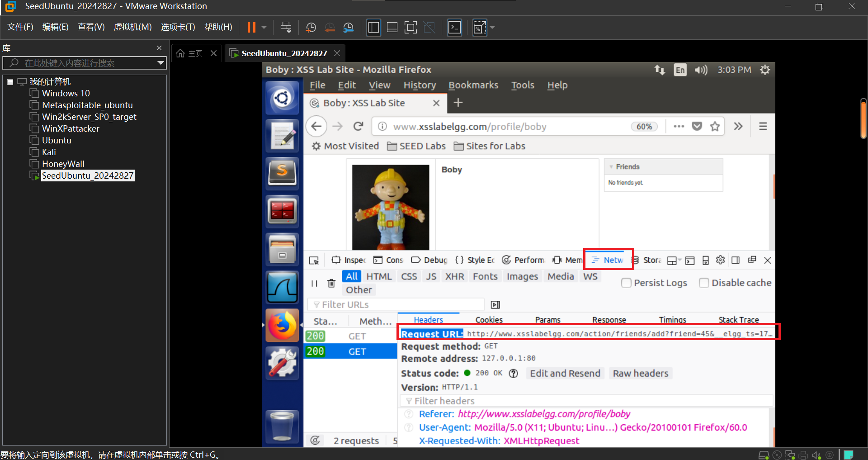Expand the pause button dropdown arrow in VMware

(x=264, y=28)
